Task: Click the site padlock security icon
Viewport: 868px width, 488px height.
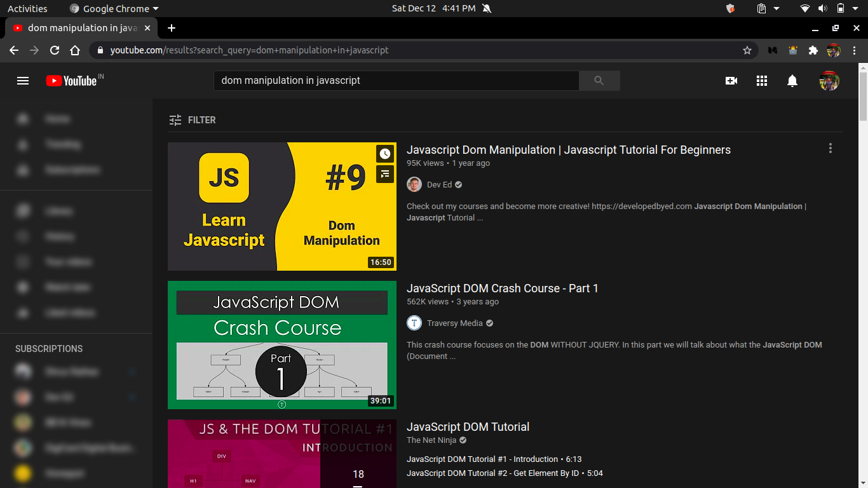Action: click(100, 50)
